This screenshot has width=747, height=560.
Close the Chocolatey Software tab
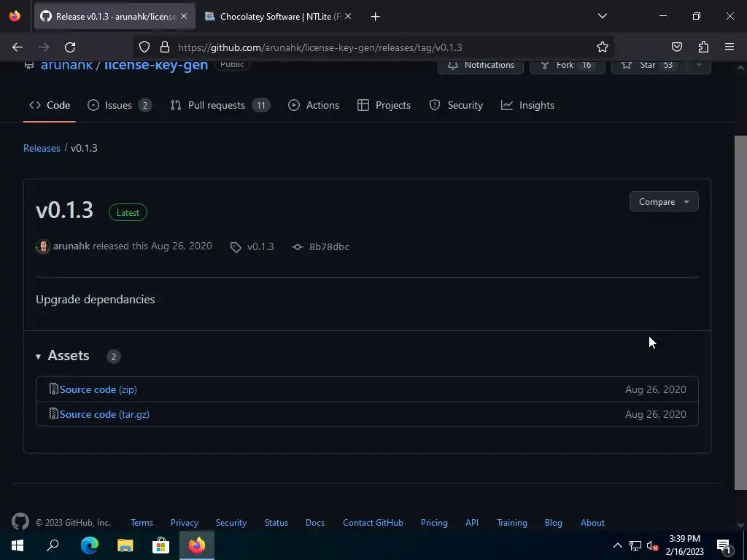(348, 17)
